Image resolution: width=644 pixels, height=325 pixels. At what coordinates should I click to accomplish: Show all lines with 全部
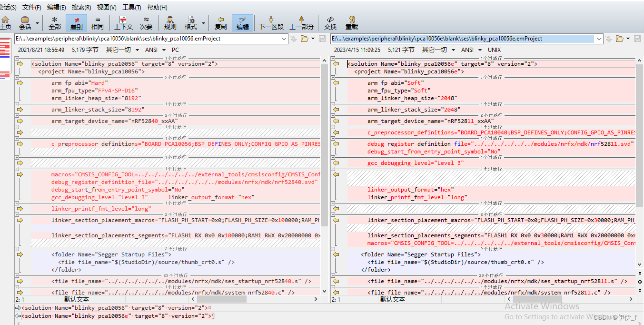click(x=55, y=22)
